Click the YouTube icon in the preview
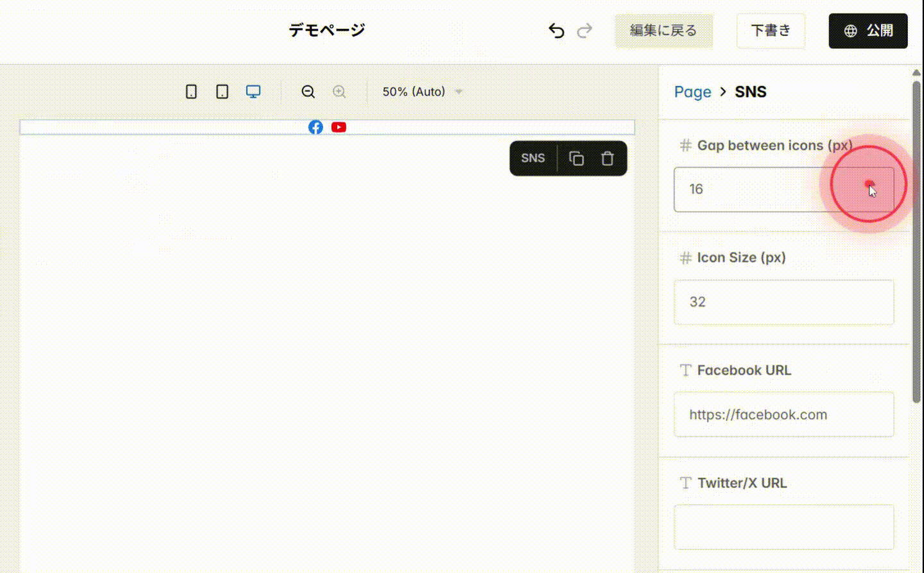The width and height of the screenshot is (924, 573). (x=338, y=127)
